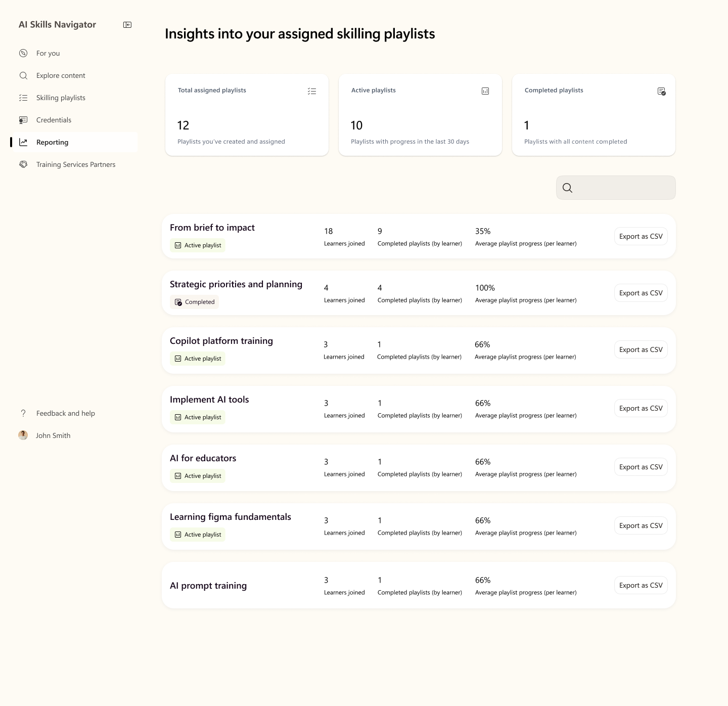Click the Total assigned playlists card icon
Image resolution: width=728 pixels, height=706 pixels.
pos(312,91)
